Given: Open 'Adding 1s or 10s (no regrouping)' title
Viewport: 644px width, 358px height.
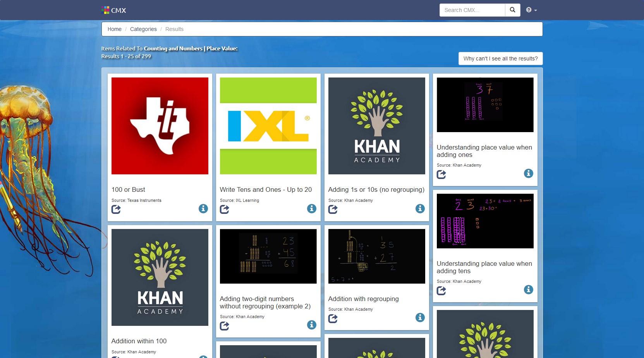Looking at the screenshot, I should (x=376, y=189).
